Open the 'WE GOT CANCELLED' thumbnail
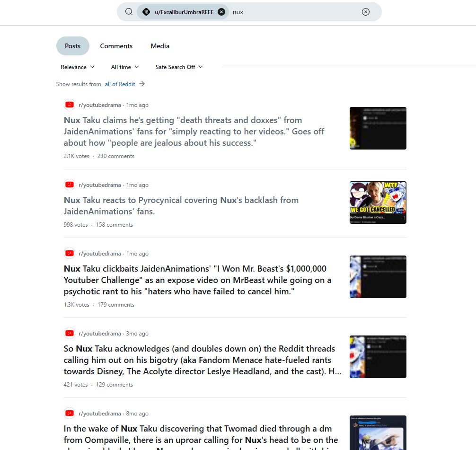Viewport: 476px width, 450px height. 378,203
